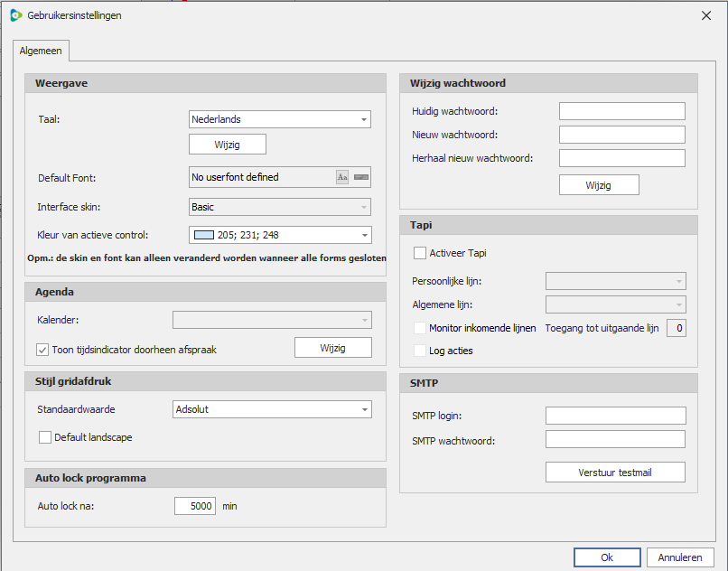
Task: Select the Algemeen tab
Action: 40,51
